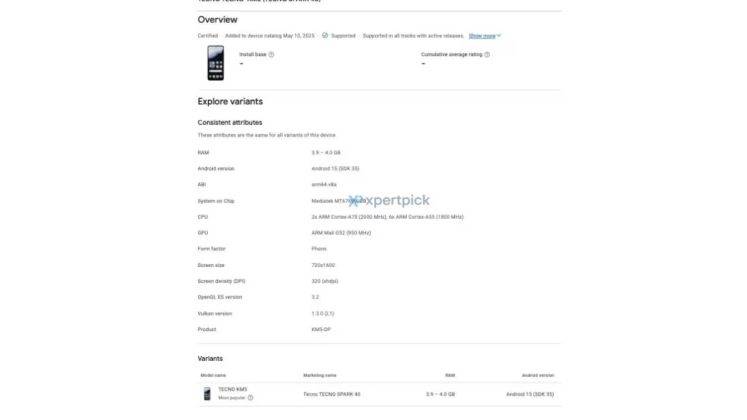Click the Explore variants heading
The height and width of the screenshot is (420, 747).
pyautogui.click(x=230, y=101)
